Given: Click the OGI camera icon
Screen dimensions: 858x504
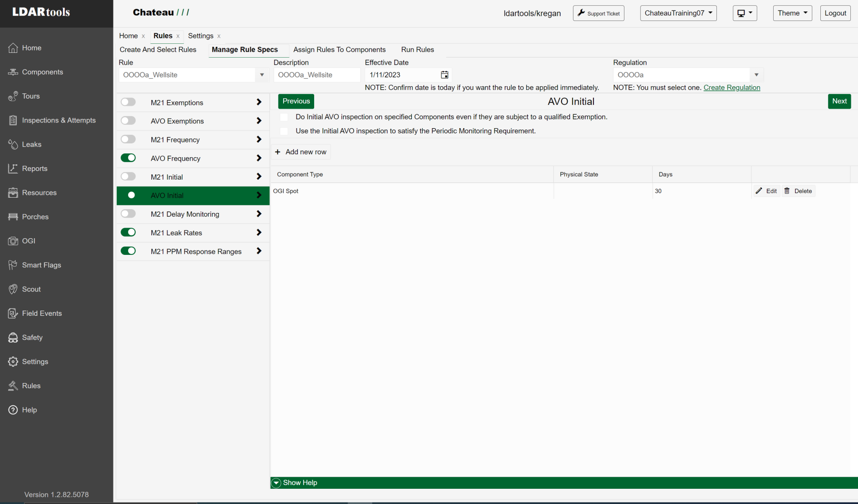Looking at the screenshot, I should coord(13,241).
